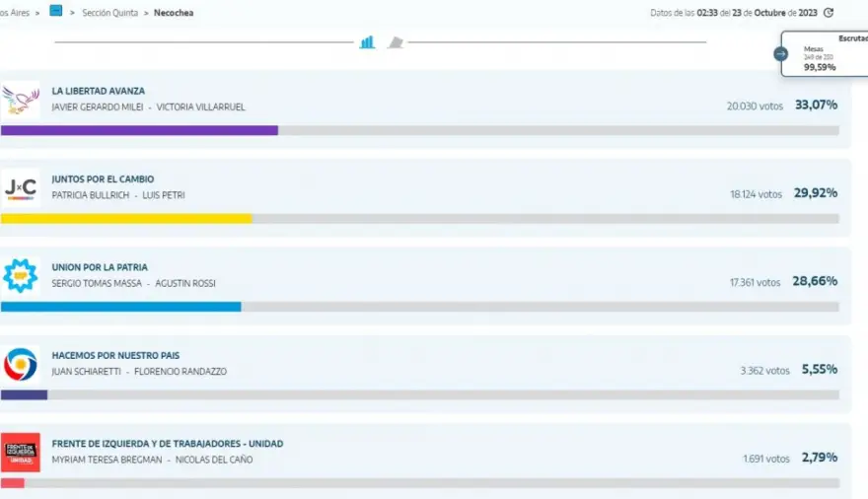Click the Juntos por el Cambio JxC logo
Image resolution: width=868 pixels, height=499 pixels.
tap(21, 188)
